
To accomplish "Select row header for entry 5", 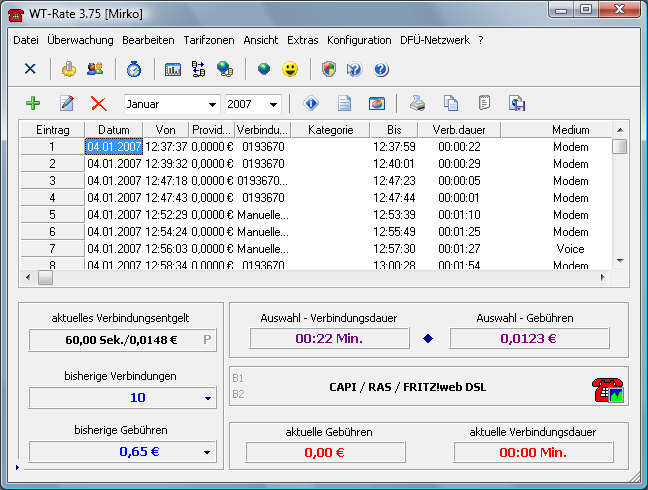I will click(52, 215).
